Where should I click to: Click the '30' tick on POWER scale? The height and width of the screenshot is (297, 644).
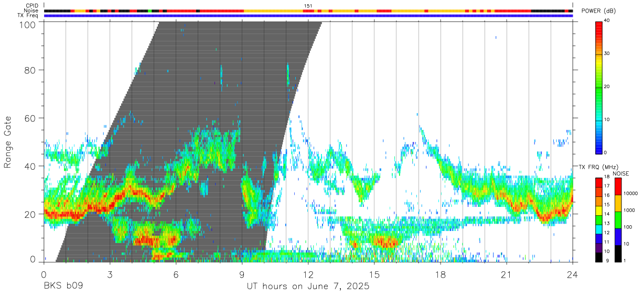coord(607,53)
